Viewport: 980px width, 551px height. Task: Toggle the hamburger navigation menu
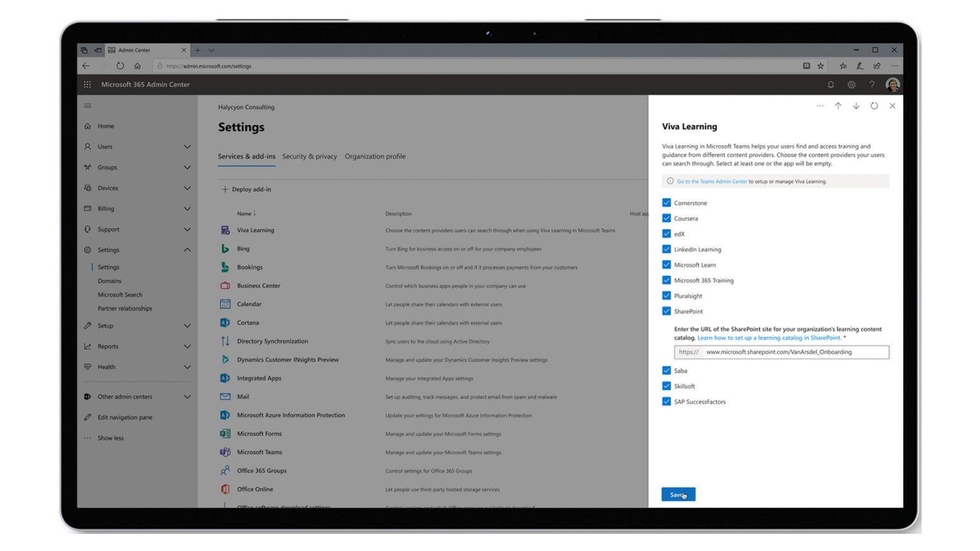point(87,105)
